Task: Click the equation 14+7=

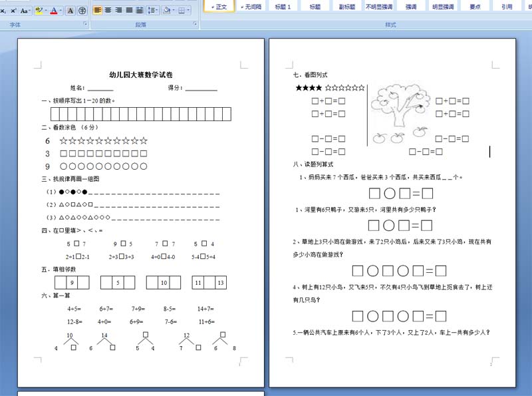Action: coord(205,309)
